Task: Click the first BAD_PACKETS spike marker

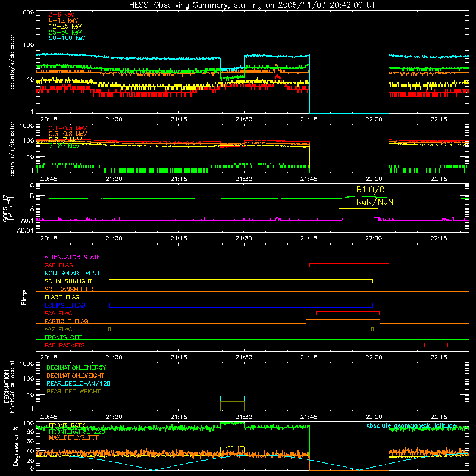Action: [424, 345]
